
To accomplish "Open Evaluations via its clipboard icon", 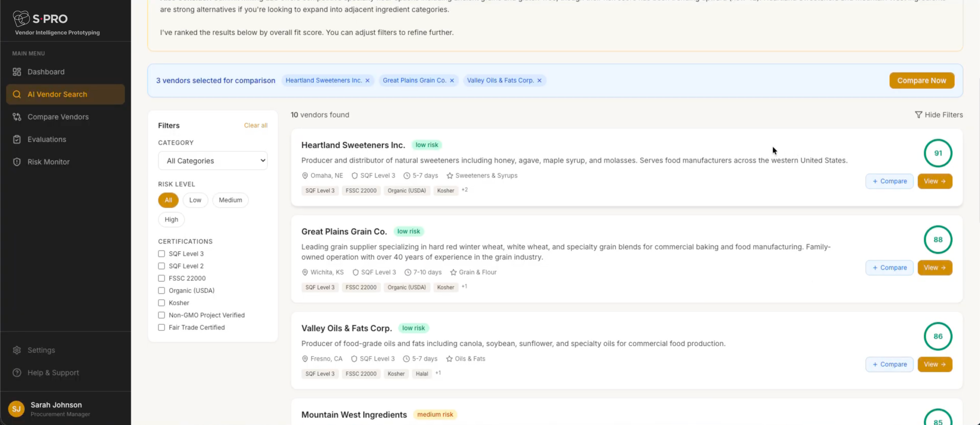I will pyautogui.click(x=17, y=140).
